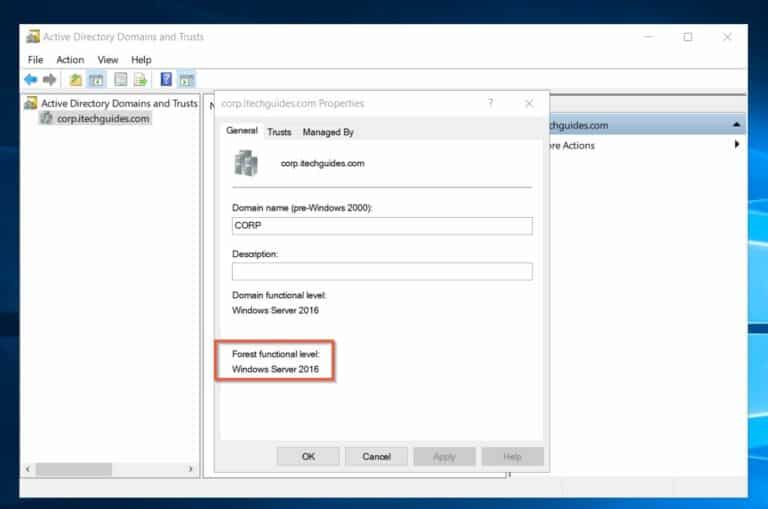Click the Properties toolbar icon
This screenshot has width=768, height=509.
120,79
